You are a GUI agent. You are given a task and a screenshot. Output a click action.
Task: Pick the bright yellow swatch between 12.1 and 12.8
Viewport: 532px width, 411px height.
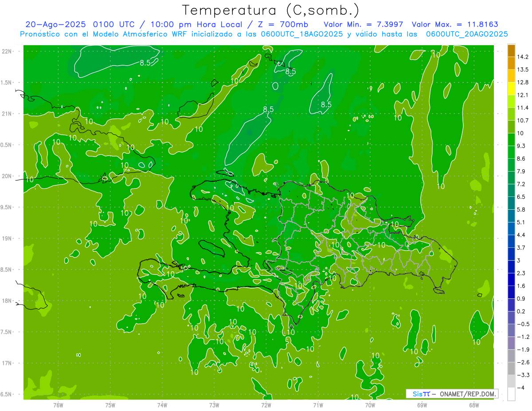click(x=511, y=89)
